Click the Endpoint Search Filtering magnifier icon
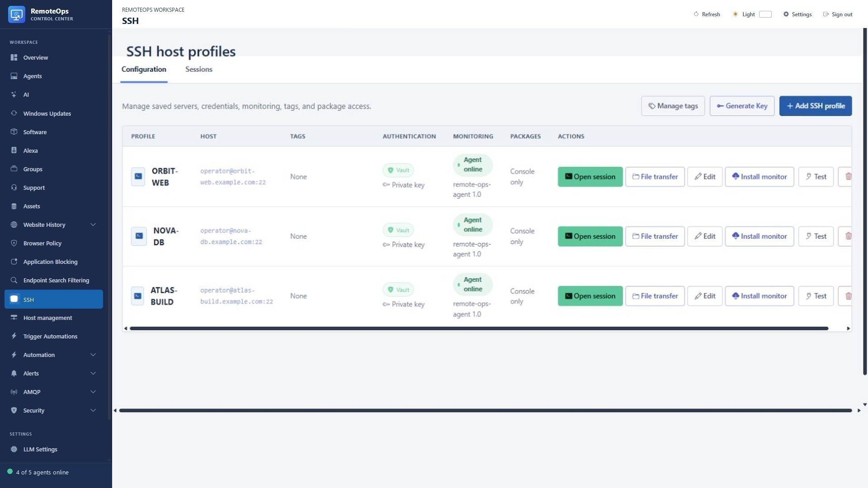 14,280
